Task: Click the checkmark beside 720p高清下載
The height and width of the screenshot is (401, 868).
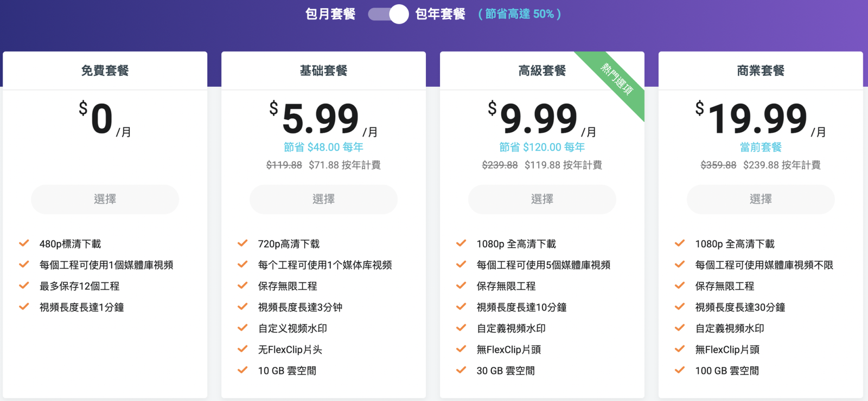Action: pyautogui.click(x=242, y=243)
